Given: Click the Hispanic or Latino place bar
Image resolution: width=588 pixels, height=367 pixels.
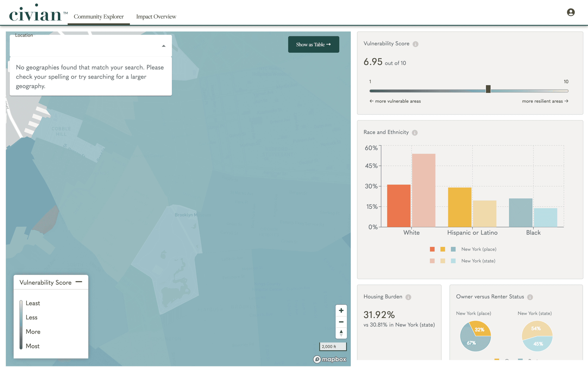Looking at the screenshot, I should [x=460, y=207].
